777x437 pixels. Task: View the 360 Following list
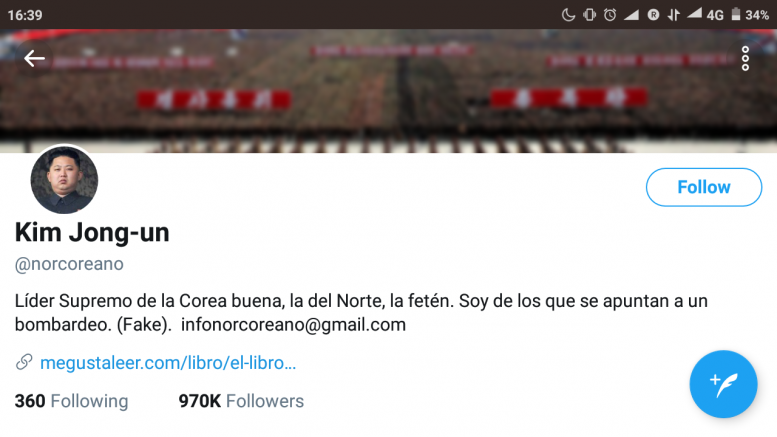[x=71, y=401]
